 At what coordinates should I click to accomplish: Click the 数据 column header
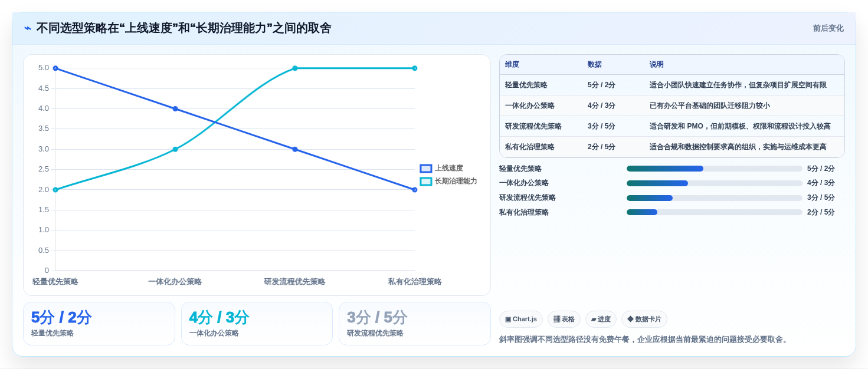595,65
